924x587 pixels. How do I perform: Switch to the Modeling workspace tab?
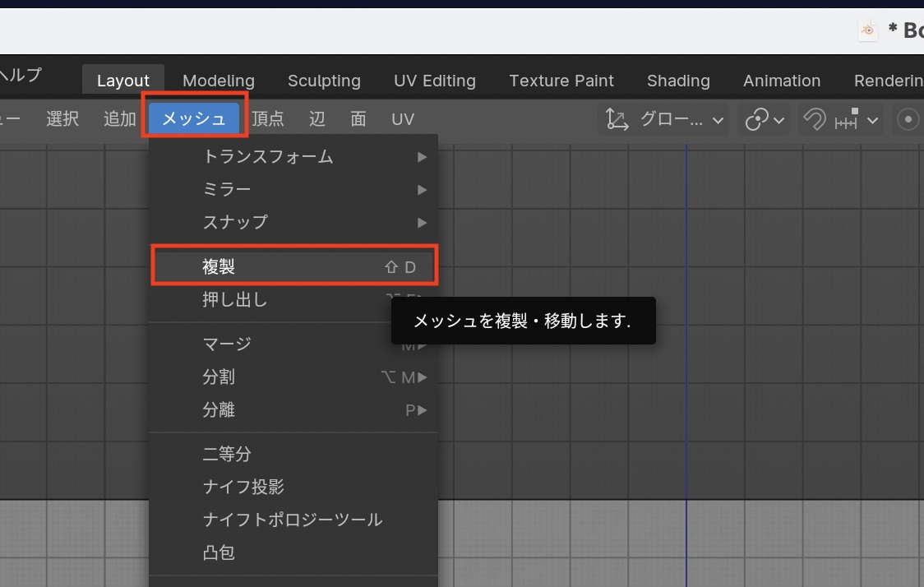(218, 81)
